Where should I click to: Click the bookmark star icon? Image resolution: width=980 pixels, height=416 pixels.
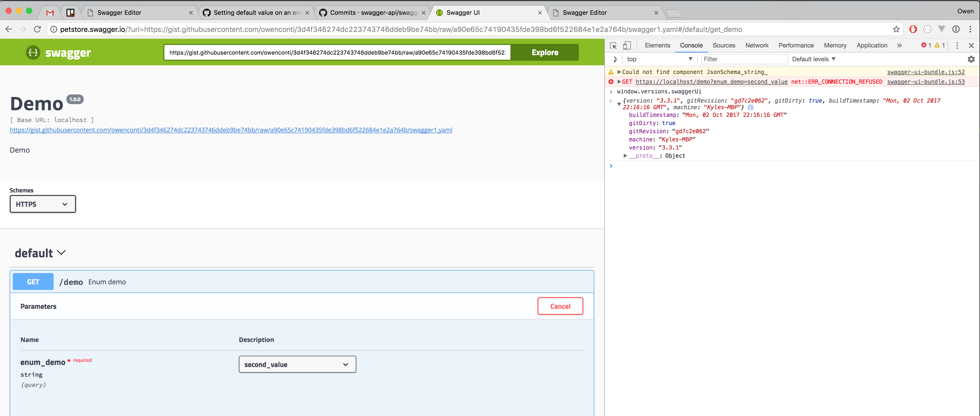coord(896,29)
